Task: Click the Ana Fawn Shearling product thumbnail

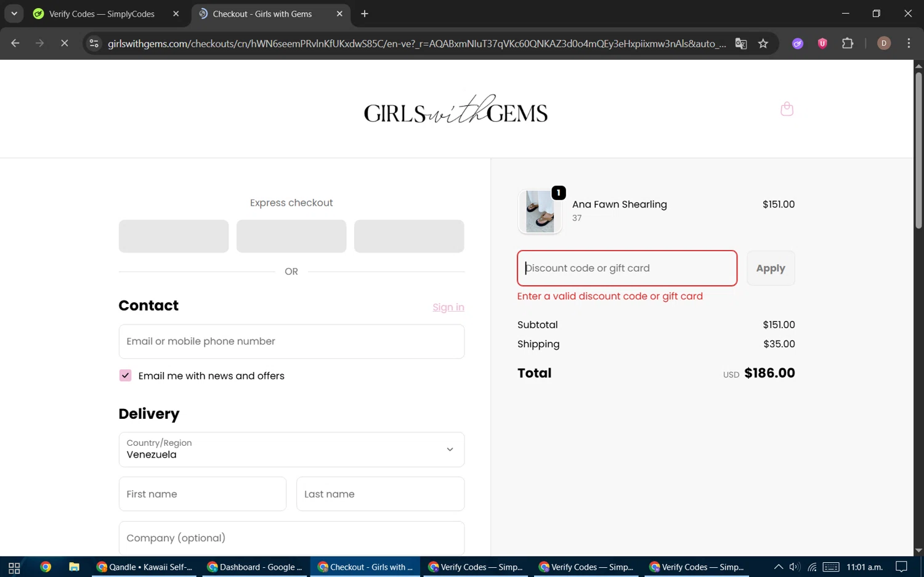Action: point(540,211)
